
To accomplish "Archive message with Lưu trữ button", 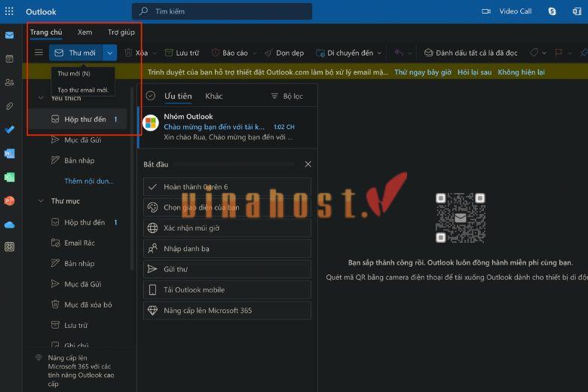I will (182, 53).
